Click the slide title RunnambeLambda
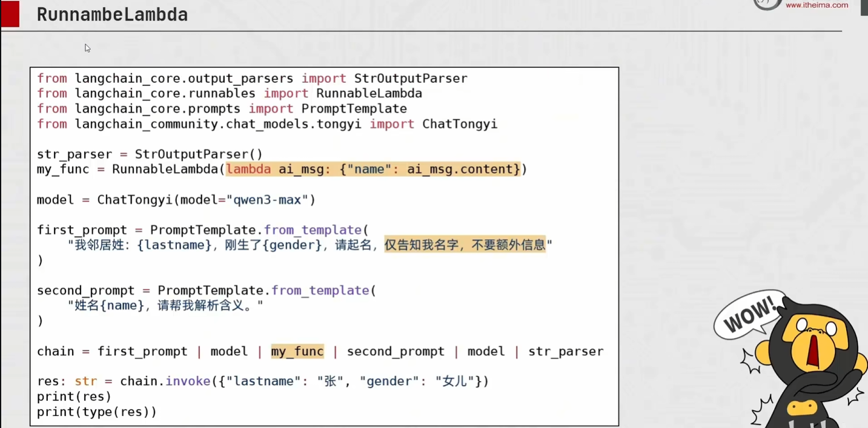 112,15
